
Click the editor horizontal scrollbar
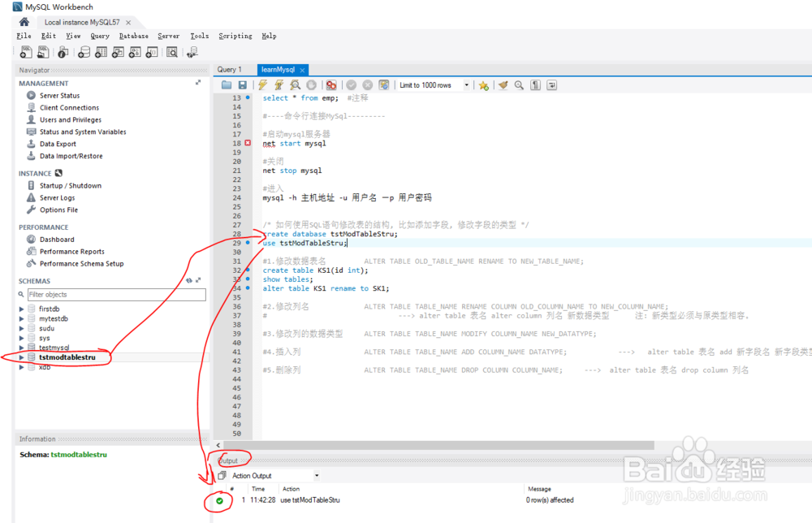pyautogui.click(x=438, y=445)
